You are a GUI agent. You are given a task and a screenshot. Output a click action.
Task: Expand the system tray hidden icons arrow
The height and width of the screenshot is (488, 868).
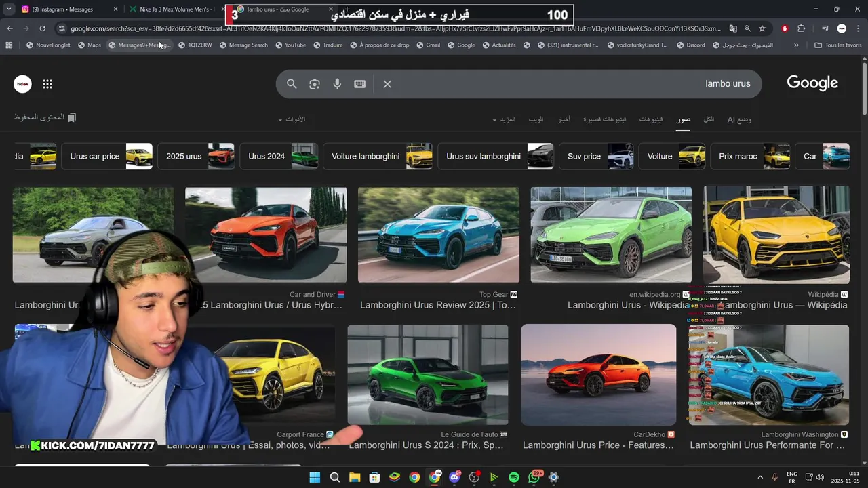pyautogui.click(x=759, y=477)
